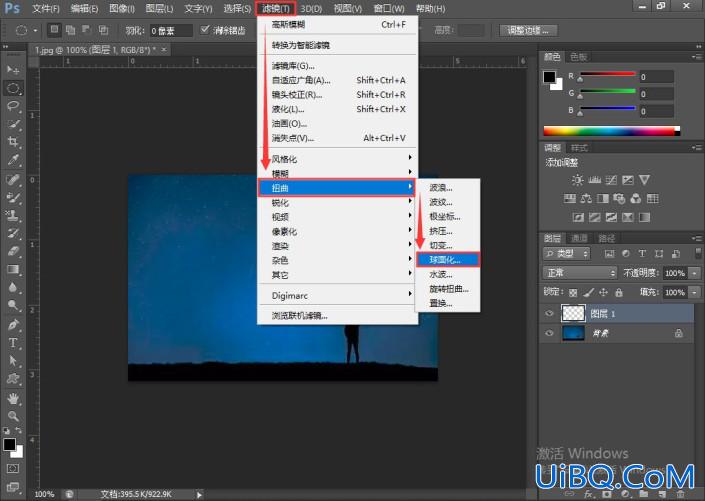Choose 液化(L)... menu entry
Screen dimensions: 705x501
pos(337,109)
